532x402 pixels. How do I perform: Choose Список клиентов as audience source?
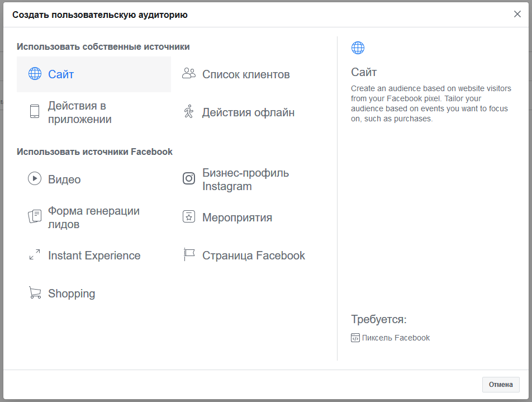click(246, 74)
